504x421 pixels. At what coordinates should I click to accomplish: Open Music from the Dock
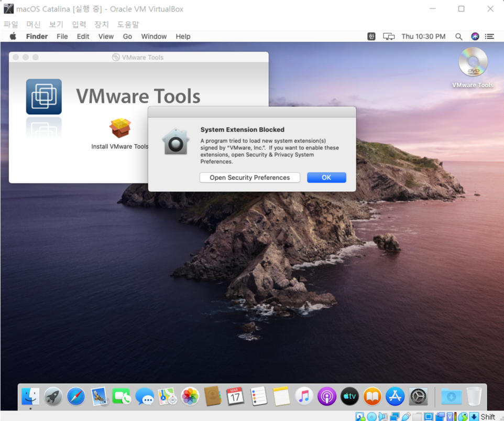click(x=304, y=396)
